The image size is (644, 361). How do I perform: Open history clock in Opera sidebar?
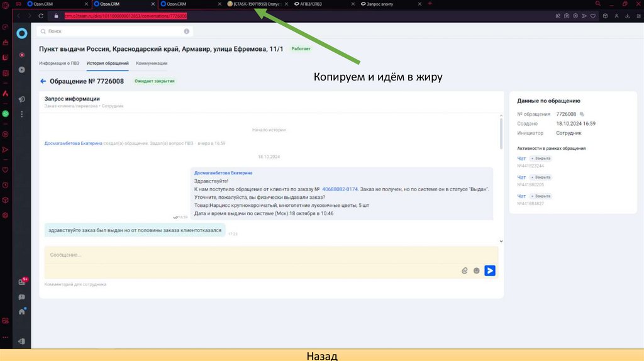tap(5, 186)
